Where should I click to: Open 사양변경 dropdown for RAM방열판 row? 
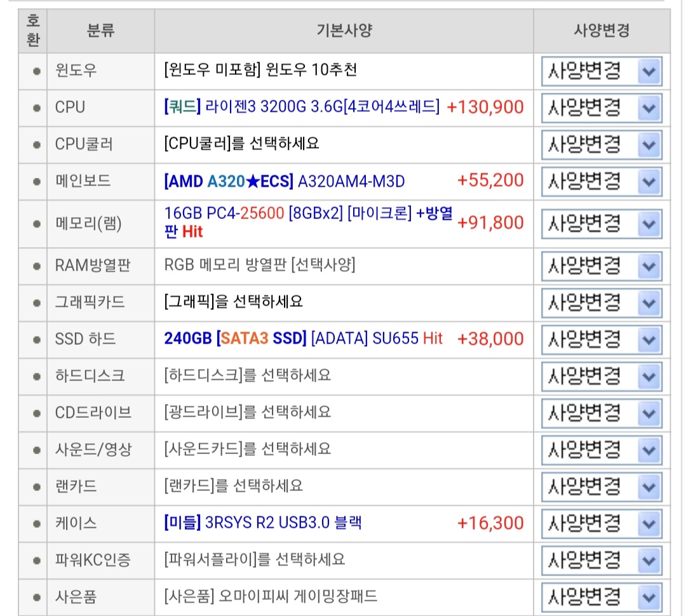pos(602,266)
